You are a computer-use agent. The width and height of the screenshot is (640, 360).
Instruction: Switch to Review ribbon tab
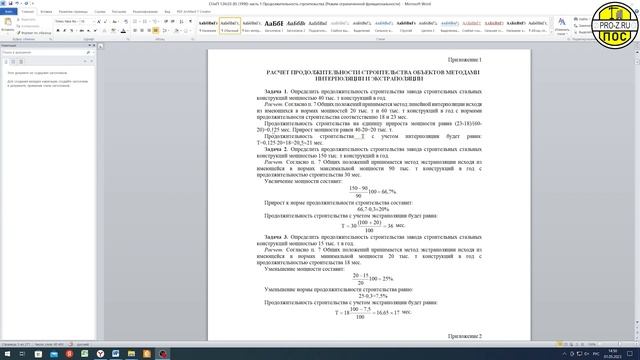click(x=145, y=11)
